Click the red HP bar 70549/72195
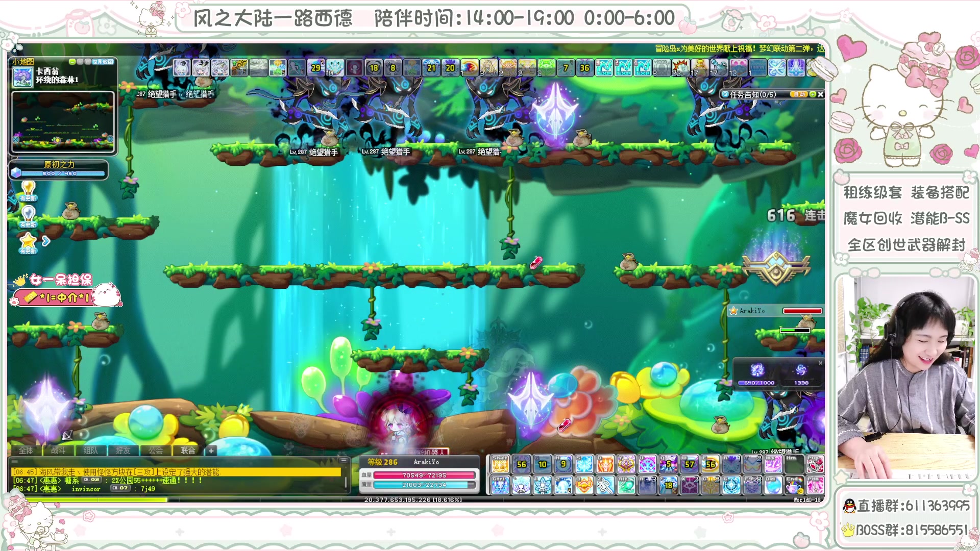 (x=424, y=475)
